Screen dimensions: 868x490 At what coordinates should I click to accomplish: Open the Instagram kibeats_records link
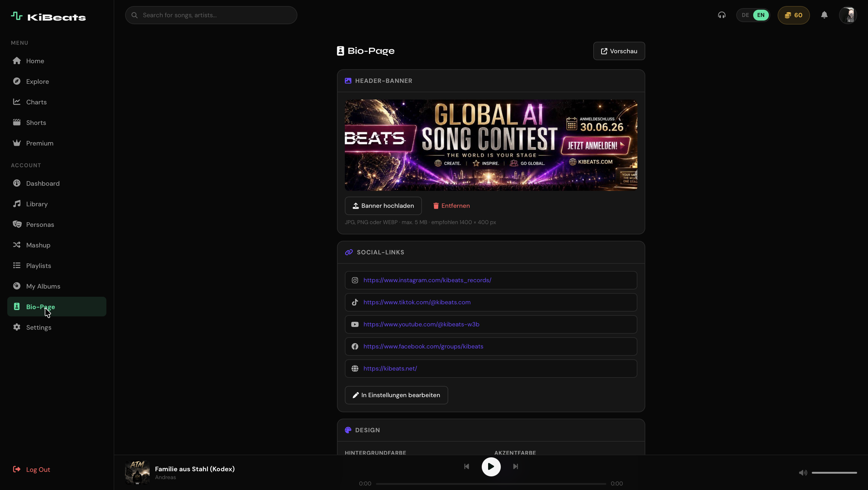(x=427, y=280)
